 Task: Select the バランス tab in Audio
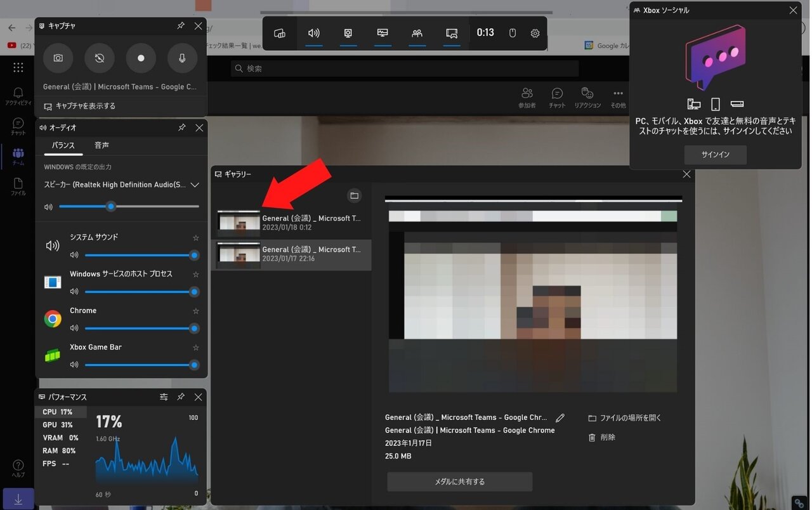click(63, 145)
